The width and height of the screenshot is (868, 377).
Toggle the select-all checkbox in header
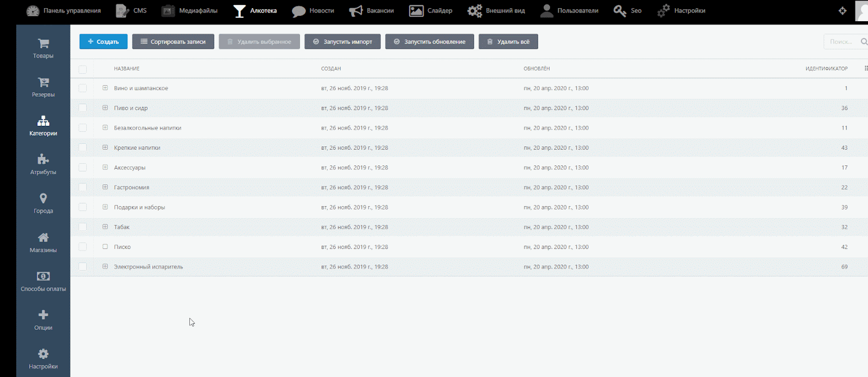coord(82,69)
